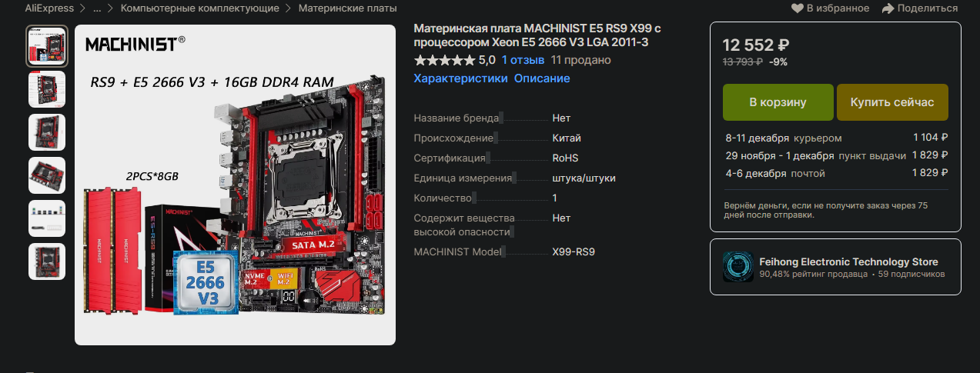This screenshot has width=980, height=373.
Task: Expand the breadcrumb ellipsis
Action: pyautogui.click(x=97, y=8)
